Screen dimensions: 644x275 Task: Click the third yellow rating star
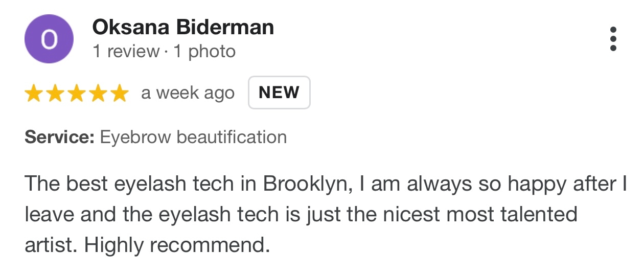pyautogui.click(x=76, y=94)
